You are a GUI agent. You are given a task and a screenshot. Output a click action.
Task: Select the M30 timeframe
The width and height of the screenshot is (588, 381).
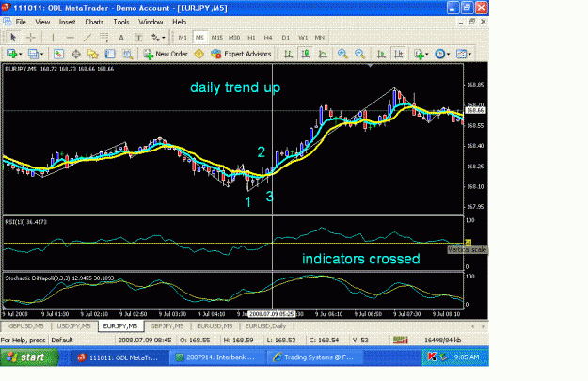coord(234,37)
